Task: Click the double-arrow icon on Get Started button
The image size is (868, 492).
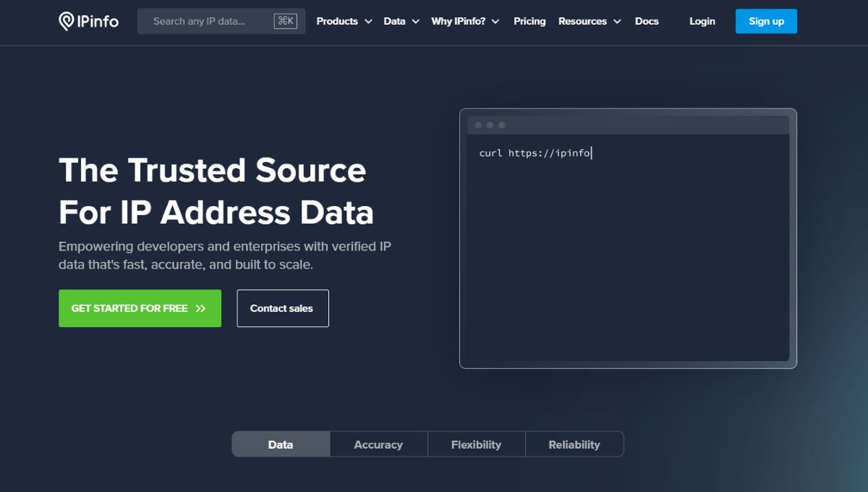Action: point(200,308)
